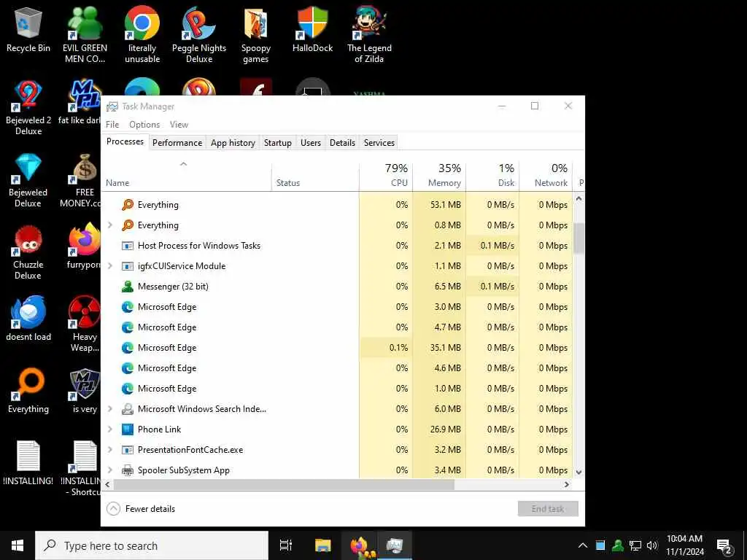Open the network tray icon
Image resolution: width=747 pixels, height=560 pixels.
[635, 545]
